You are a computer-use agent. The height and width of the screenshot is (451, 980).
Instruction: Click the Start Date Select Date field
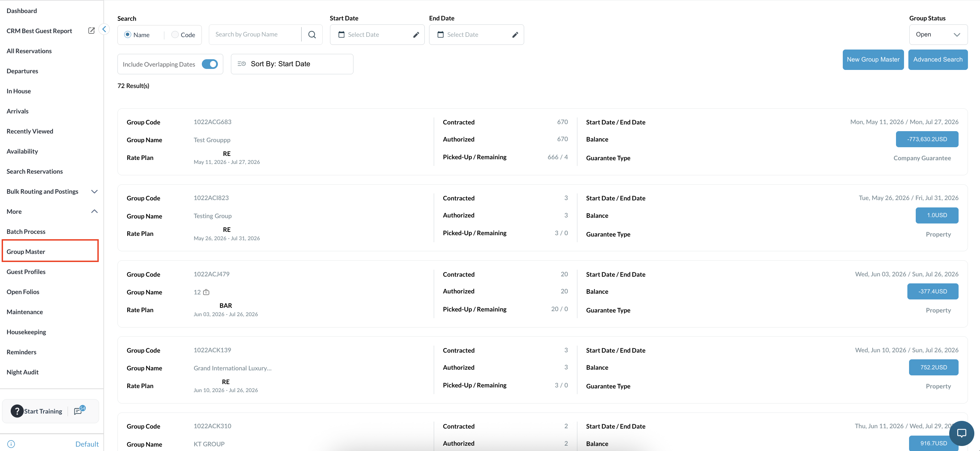(377, 34)
